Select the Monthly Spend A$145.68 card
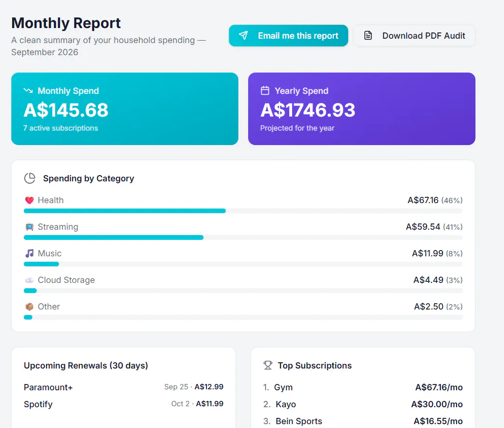The height and width of the screenshot is (428, 504). click(125, 109)
